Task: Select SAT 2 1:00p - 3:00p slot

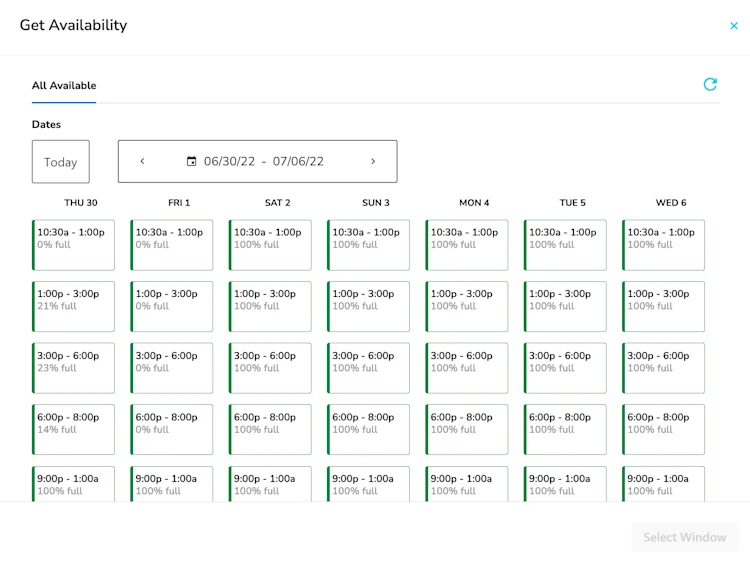Action: click(270, 307)
